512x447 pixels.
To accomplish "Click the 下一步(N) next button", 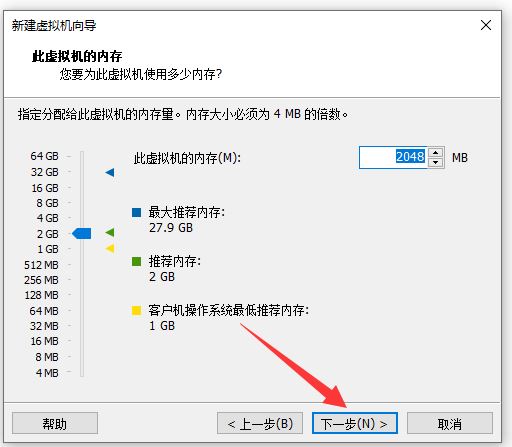I will [x=355, y=423].
